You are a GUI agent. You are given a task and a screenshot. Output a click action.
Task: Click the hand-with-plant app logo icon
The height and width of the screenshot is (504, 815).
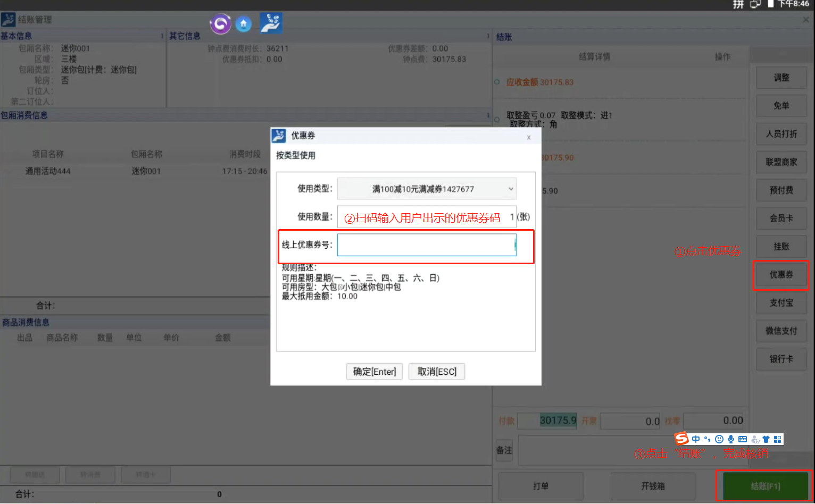click(271, 23)
